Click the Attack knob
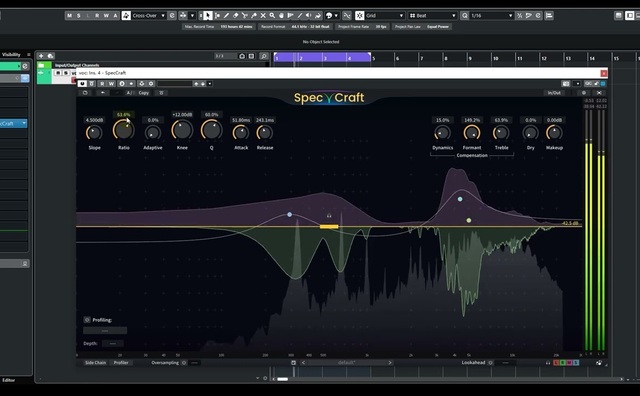 pyautogui.click(x=241, y=133)
